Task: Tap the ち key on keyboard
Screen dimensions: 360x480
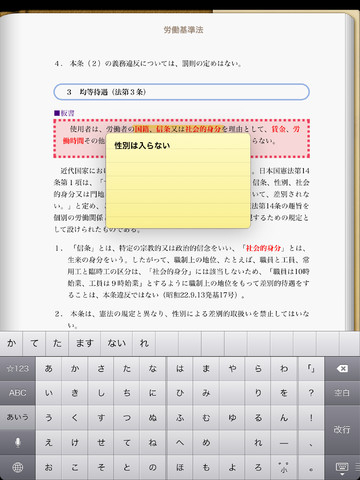Action: pos(127,393)
